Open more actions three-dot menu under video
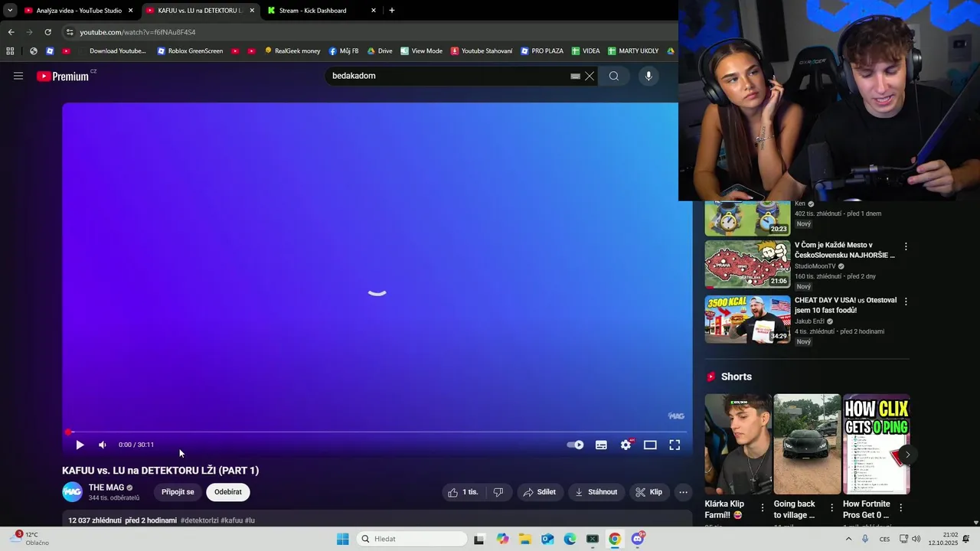 [684, 492]
